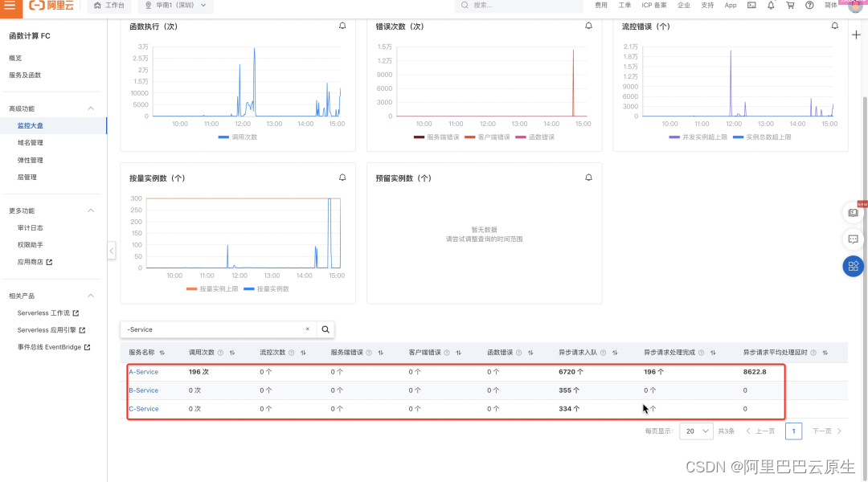Toggle the 并发实例超上限 legend series

coord(698,137)
